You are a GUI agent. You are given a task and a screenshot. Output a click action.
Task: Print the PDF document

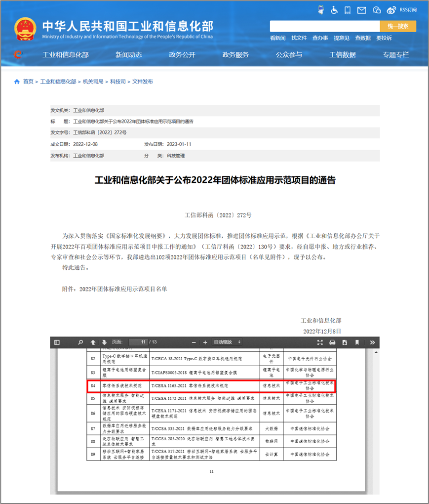[332, 342]
